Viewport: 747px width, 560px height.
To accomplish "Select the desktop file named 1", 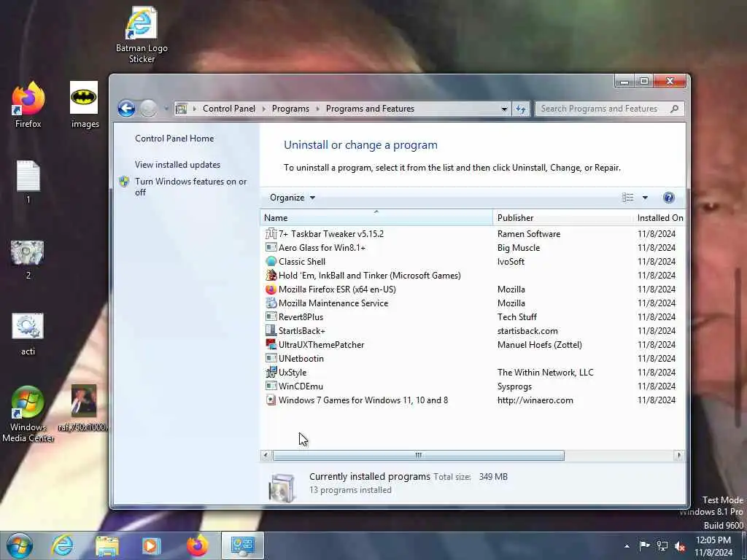I will (x=28, y=182).
